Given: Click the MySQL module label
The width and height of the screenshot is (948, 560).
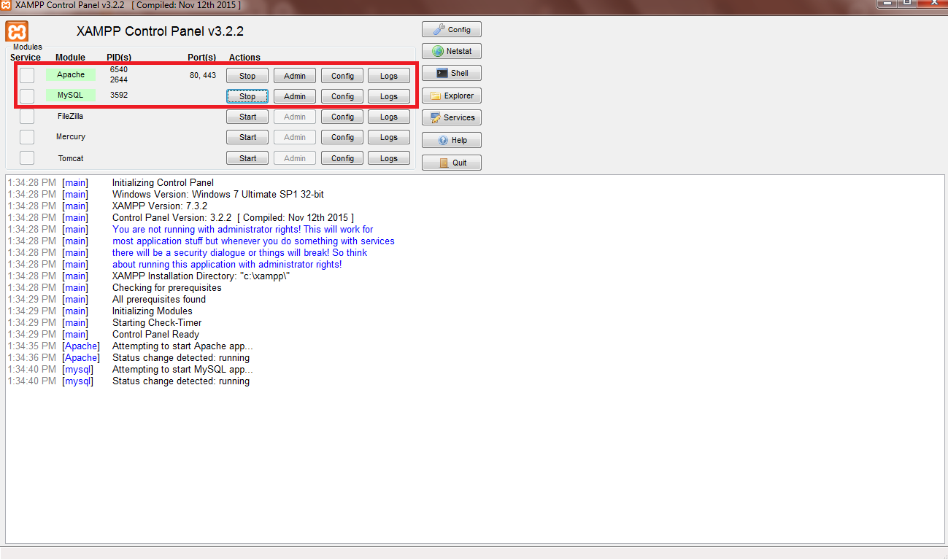Looking at the screenshot, I should tap(71, 95).
